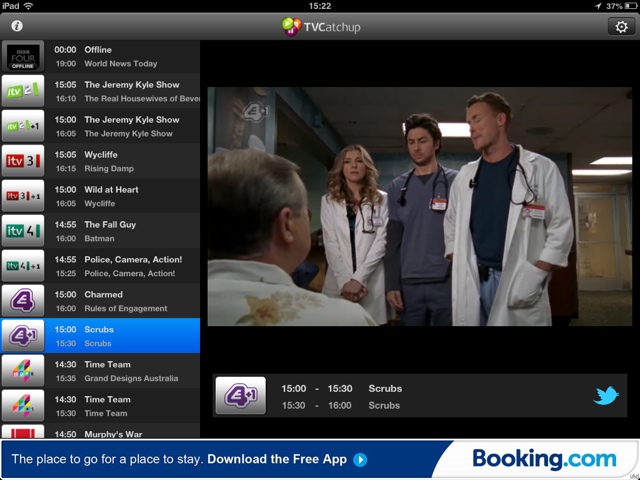Select 'The Real Housewives of Bever' listing
Viewport: 640px width, 480px height.
142,99
